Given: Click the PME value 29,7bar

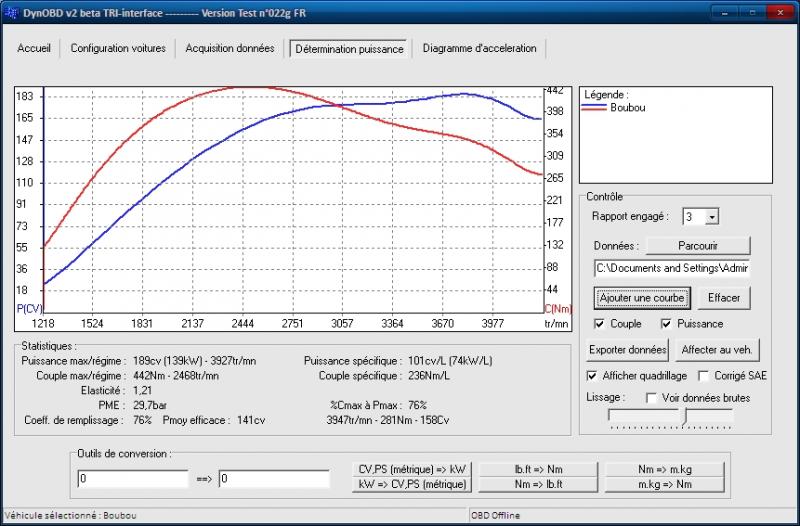Looking at the screenshot, I should (x=149, y=406).
